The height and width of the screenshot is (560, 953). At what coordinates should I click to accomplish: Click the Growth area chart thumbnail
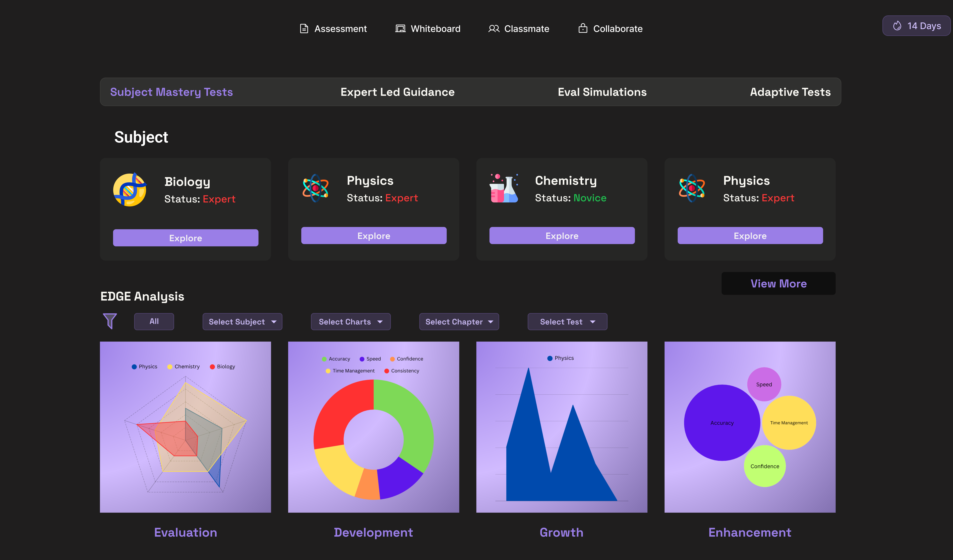(x=562, y=427)
